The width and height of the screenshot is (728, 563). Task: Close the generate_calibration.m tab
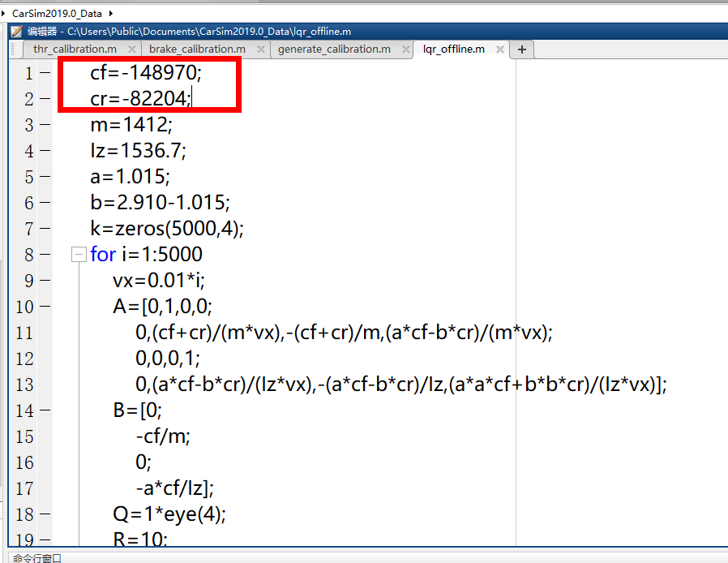pos(406,49)
